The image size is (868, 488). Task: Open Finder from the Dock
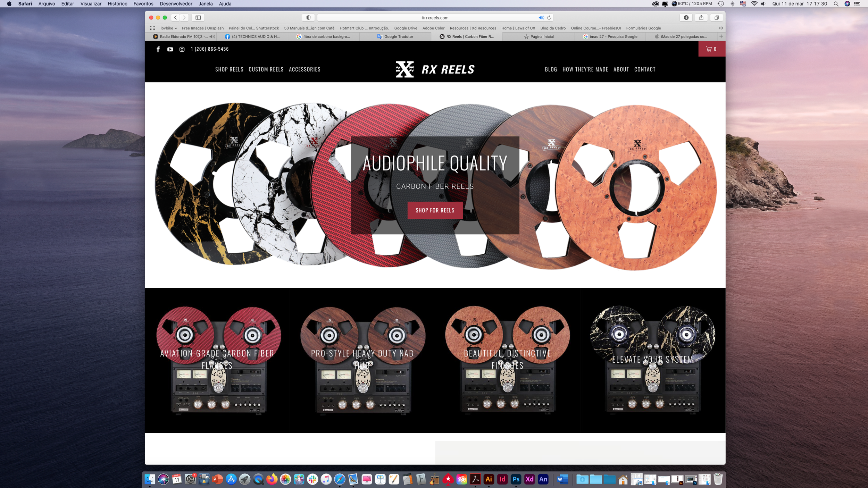[x=150, y=479]
